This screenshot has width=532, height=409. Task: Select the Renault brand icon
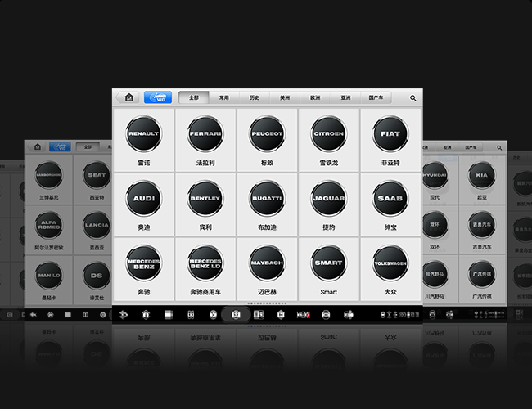pos(144,133)
